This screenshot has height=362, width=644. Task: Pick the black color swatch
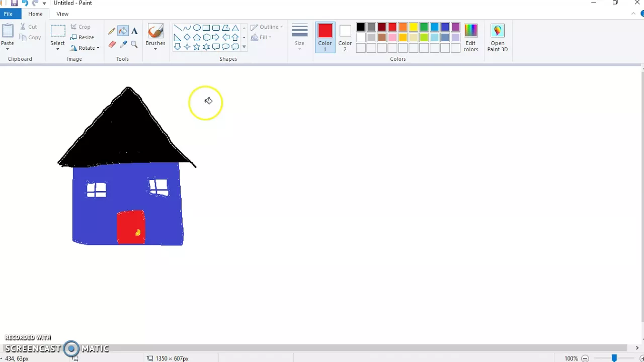coord(361,27)
